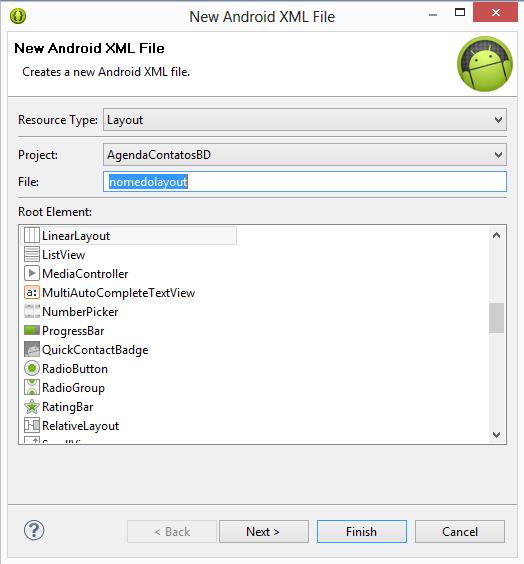
Task: Click the scroll down arrow of element list
Action: (x=496, y=435)
